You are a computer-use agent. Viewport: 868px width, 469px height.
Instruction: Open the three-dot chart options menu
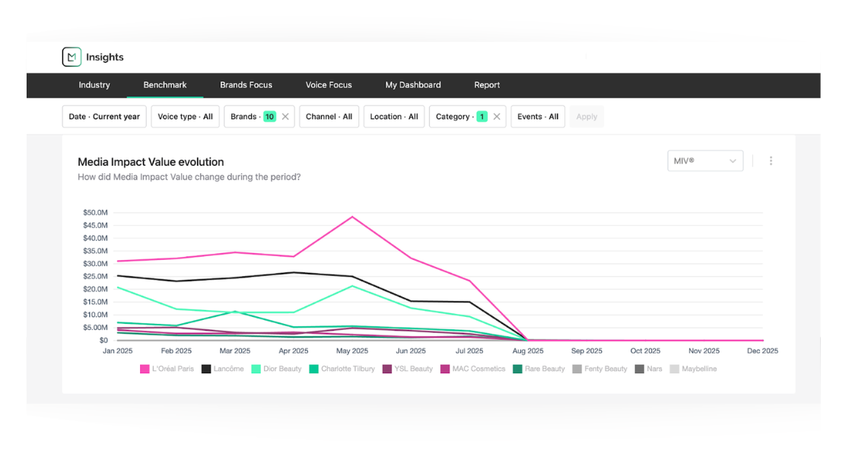pyautogui.click(x=771, y=161)
